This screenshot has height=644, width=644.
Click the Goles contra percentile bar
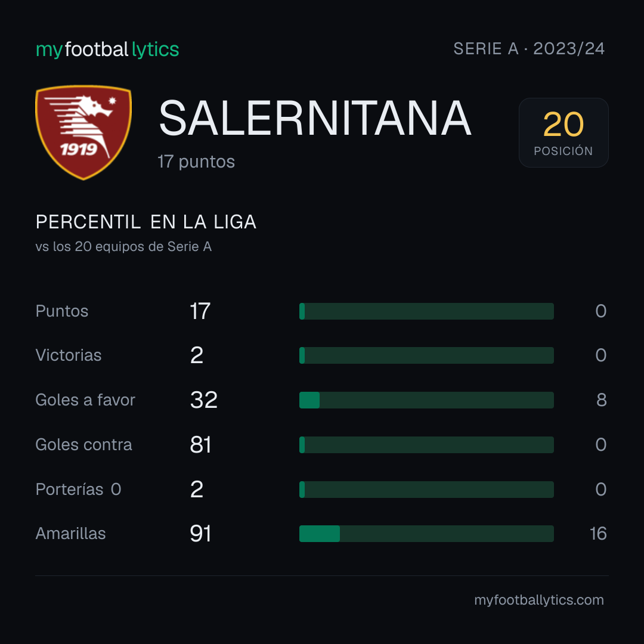click(426, 444)
